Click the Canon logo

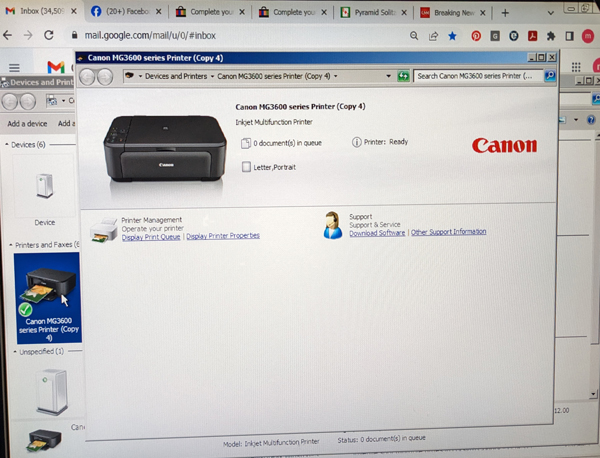pos(504,145)
